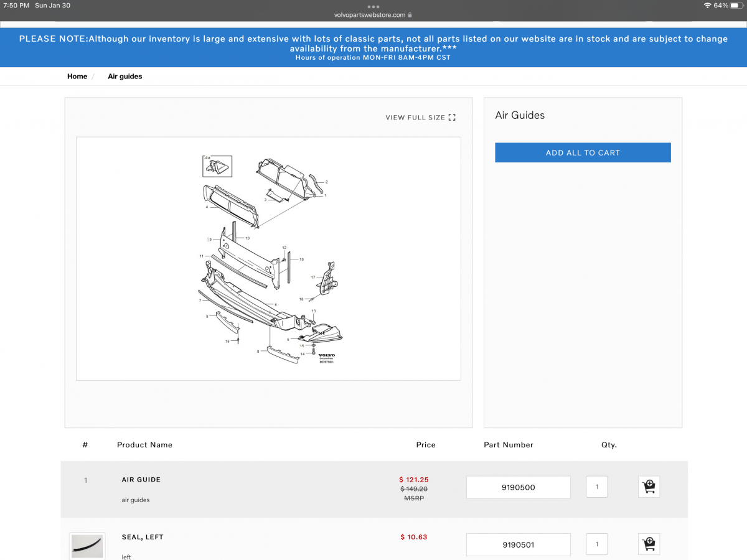Image resolution: width=747 pixels, height=560 pixels.
Task: Focus quantity box for SEAL, LEFT
Action: tap(596, 544)
